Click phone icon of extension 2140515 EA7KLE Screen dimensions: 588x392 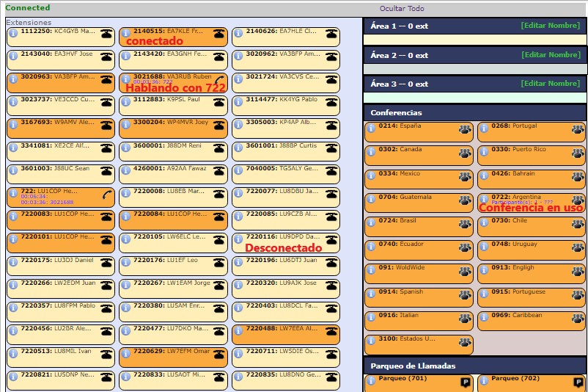(x=218, y=34)
